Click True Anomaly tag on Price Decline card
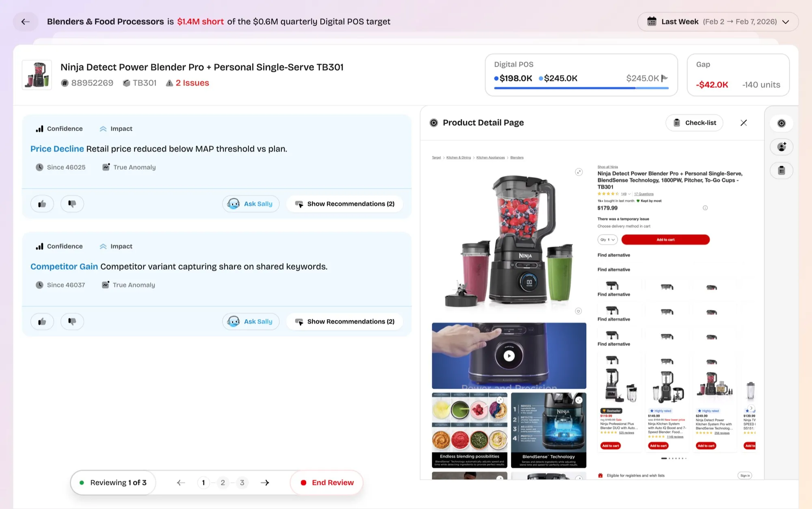 point(129,167)
